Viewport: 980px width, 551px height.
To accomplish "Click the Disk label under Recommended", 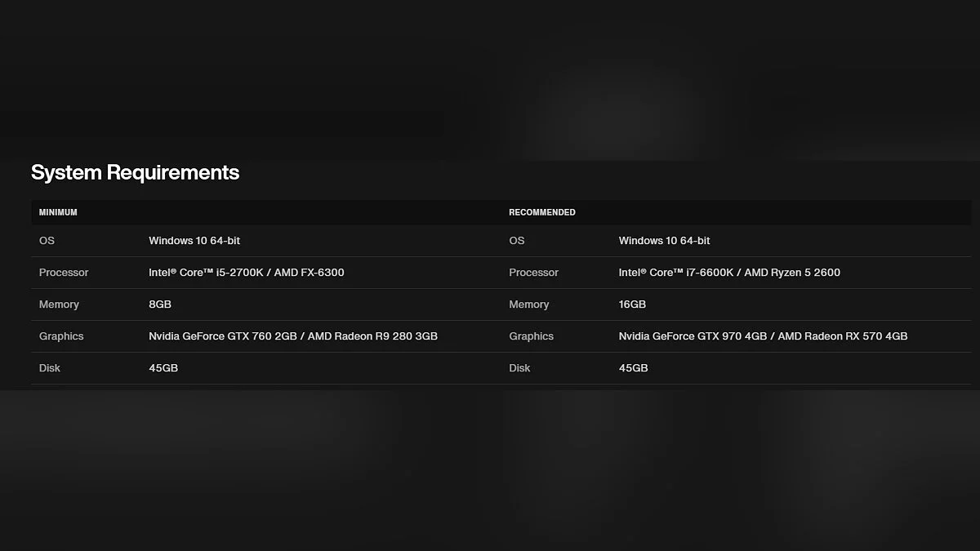I will (x=519, y=368).
